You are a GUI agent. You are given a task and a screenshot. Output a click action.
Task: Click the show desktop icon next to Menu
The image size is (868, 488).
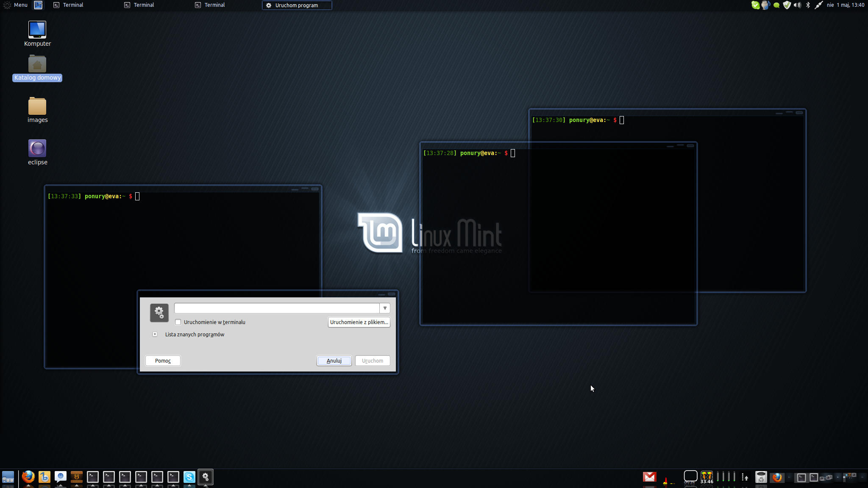[x=38, y=5]
